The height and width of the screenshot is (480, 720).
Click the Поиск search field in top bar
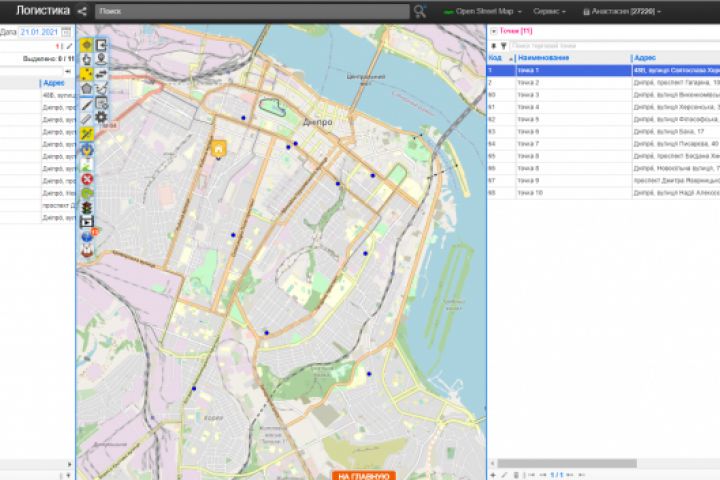pyautogui.click(x=252, y=11)
